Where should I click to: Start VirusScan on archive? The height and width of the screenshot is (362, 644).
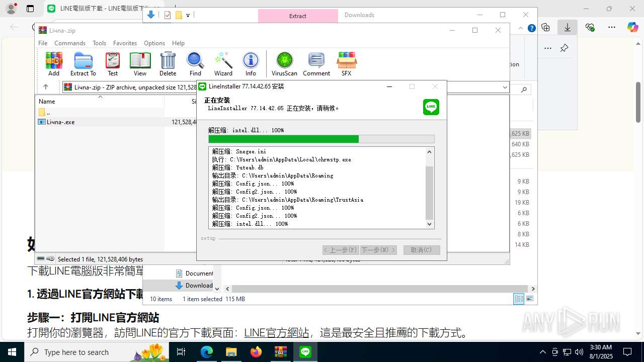tap(284, 64)
